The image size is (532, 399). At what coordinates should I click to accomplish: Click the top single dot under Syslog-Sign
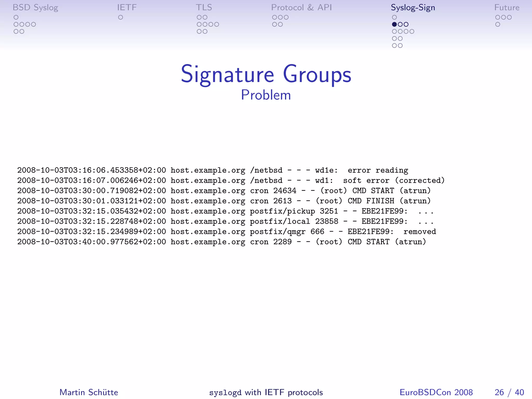pos(394,17)
